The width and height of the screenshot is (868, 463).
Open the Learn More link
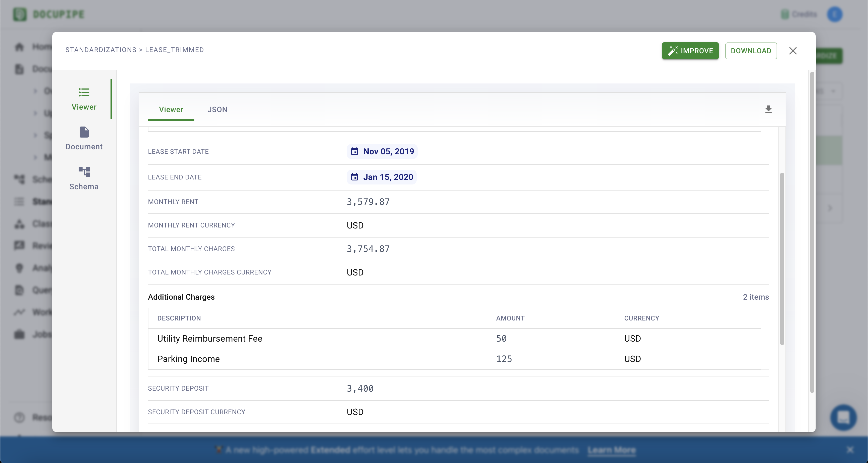point(612,450)
